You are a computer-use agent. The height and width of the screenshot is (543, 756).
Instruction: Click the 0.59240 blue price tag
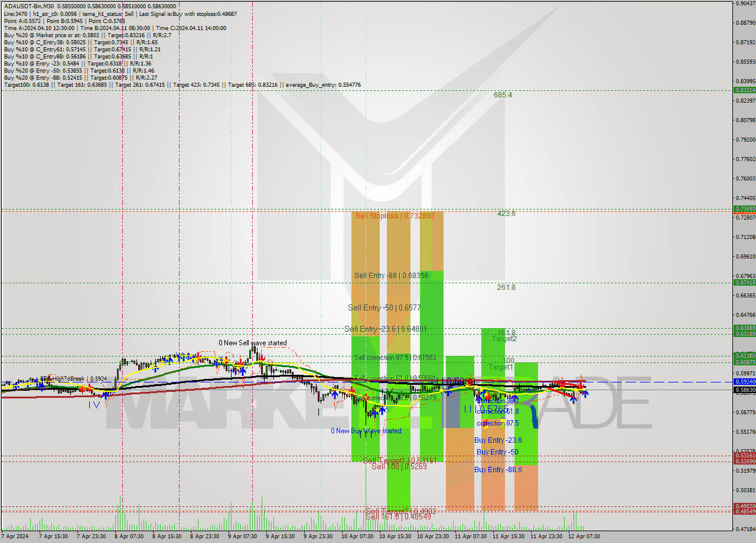(744, 382)
